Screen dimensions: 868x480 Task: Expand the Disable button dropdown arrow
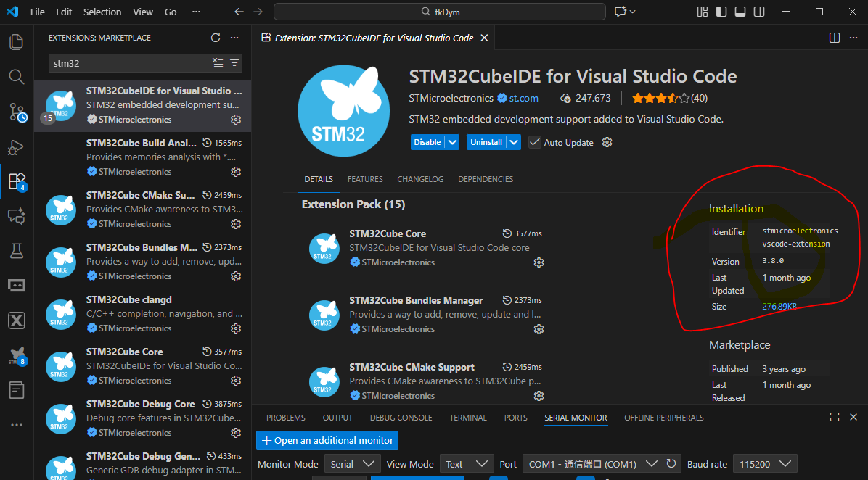[x=453, y=142]
